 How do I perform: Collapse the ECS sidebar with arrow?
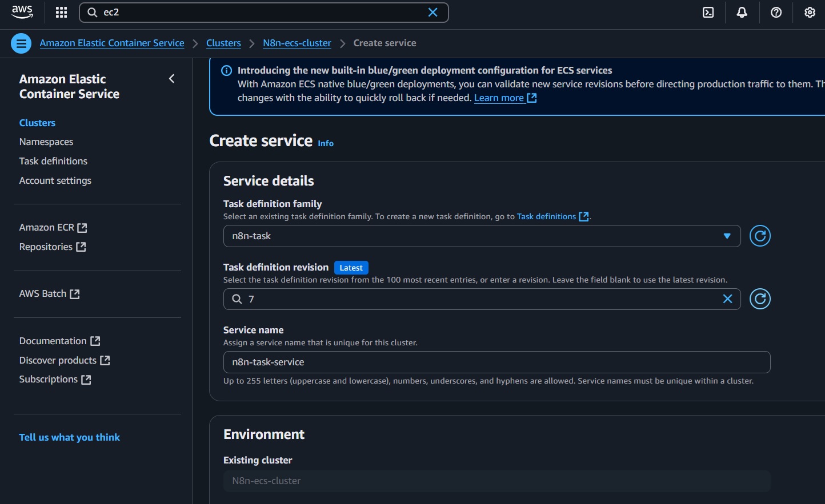[171, 79]
